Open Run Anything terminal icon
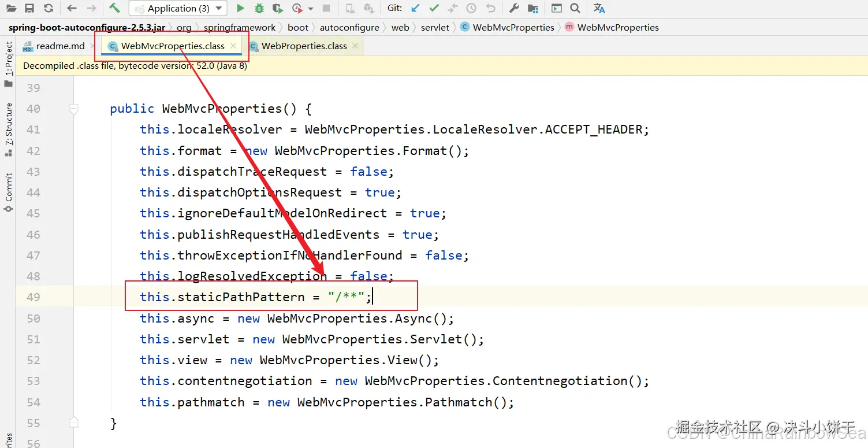868x448 pixels. (556, 8)
